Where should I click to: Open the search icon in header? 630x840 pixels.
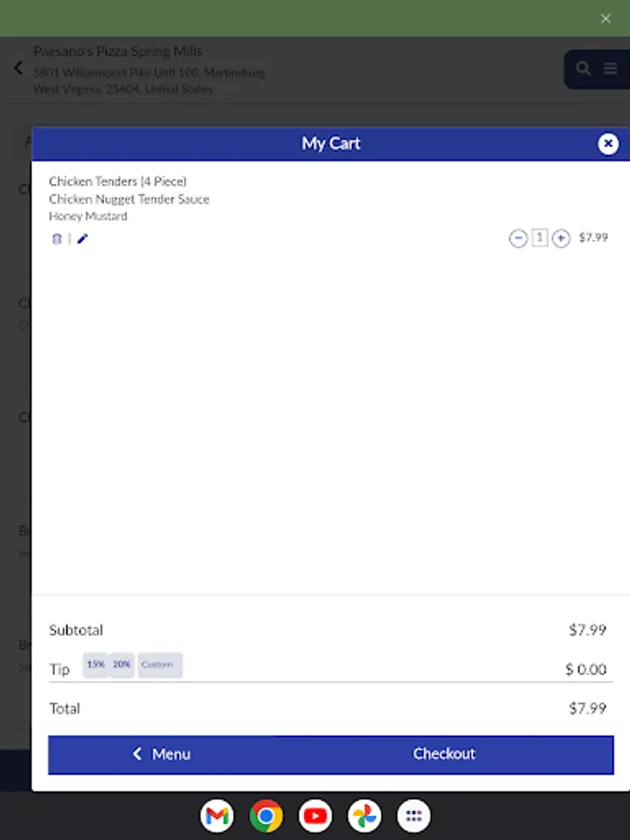point(583,68)
